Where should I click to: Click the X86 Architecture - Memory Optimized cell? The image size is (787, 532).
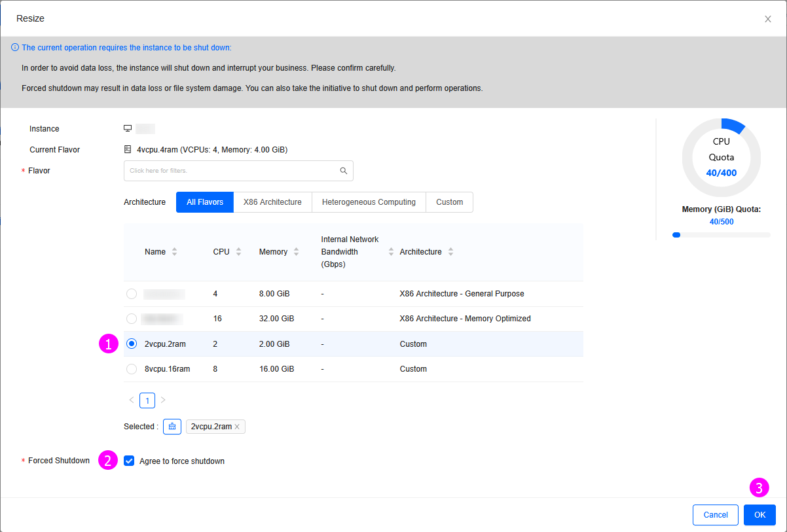point(465,319)
